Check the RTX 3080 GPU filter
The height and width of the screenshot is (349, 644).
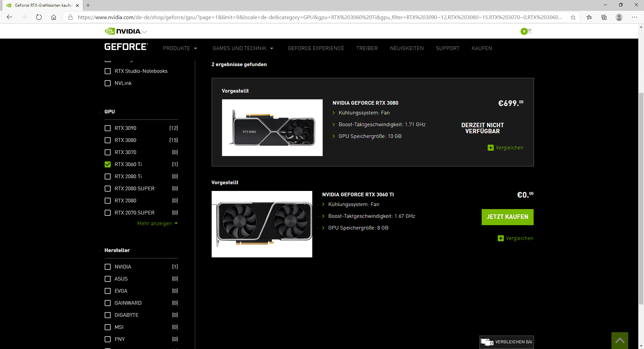108,140
